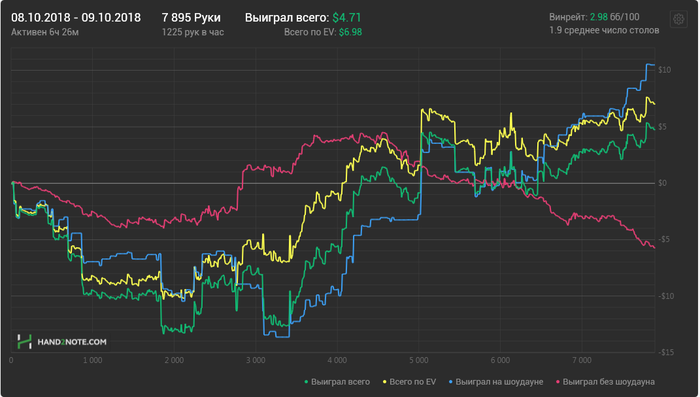Click the $10 y-axis label
Image resolution: width=700 pixels, height=397 pixels.
[x=664, y=70]
